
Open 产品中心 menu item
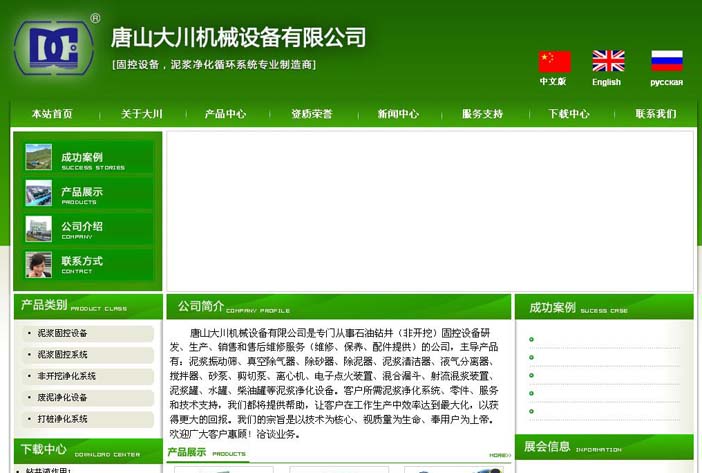pos(225,114)
